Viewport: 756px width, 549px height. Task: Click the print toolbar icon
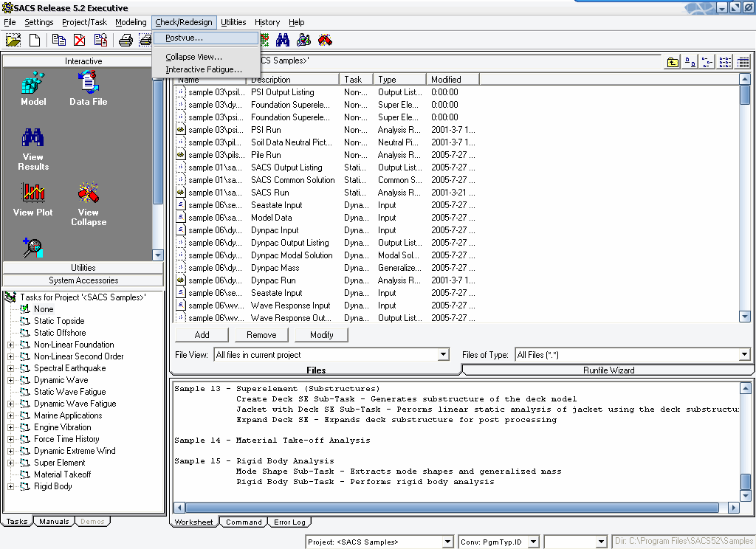tap(126, 40)
